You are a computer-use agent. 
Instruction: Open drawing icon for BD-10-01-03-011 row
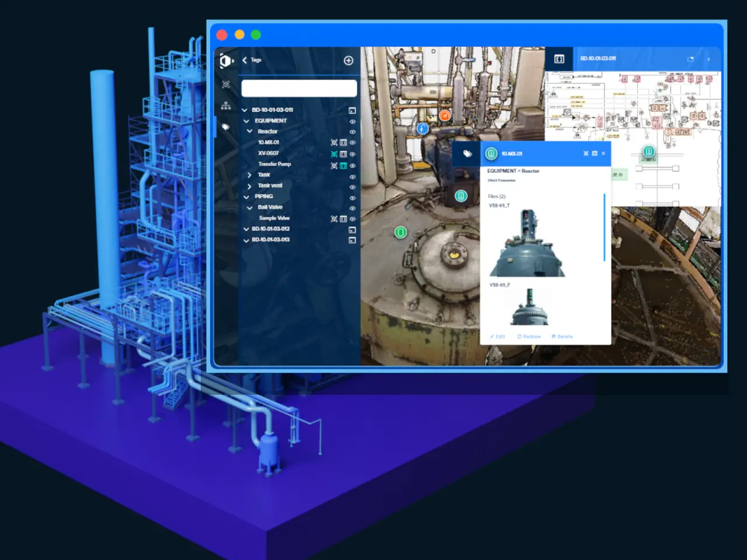point(352,110)
